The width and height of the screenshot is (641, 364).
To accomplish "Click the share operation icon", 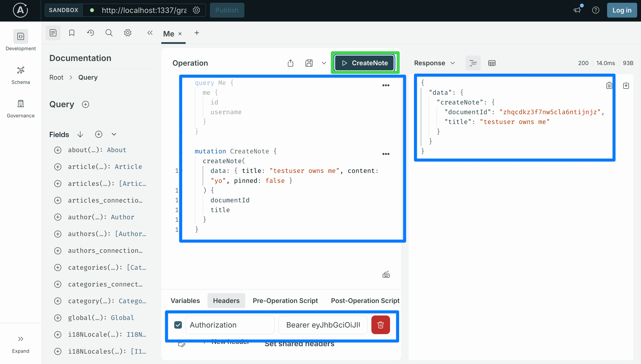I will [x=290, y=63].
